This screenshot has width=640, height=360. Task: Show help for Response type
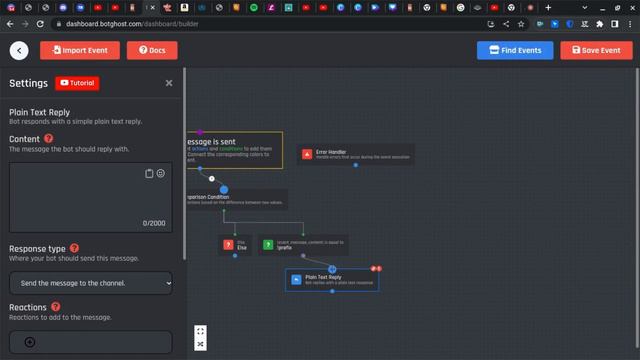point(74,248)
